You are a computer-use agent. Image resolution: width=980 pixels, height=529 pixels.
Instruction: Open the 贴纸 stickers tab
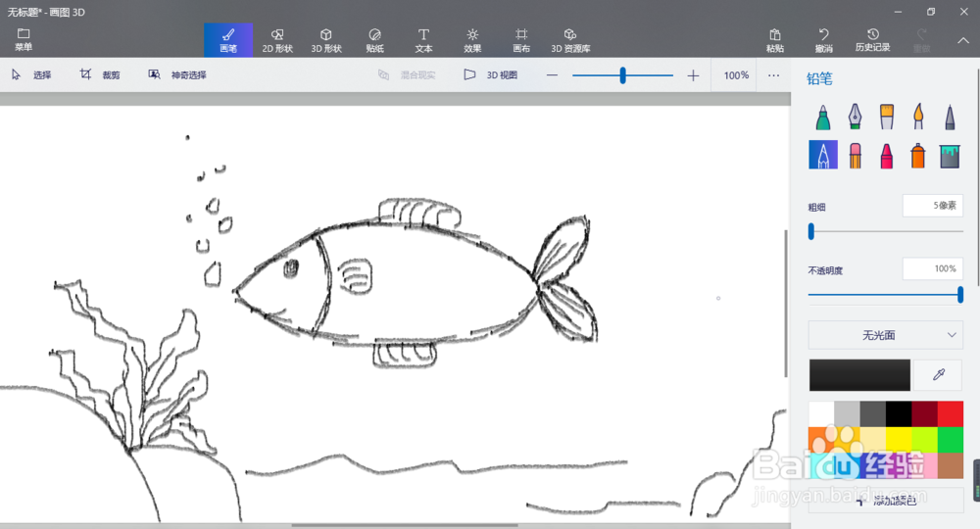(x=375, y=40)
